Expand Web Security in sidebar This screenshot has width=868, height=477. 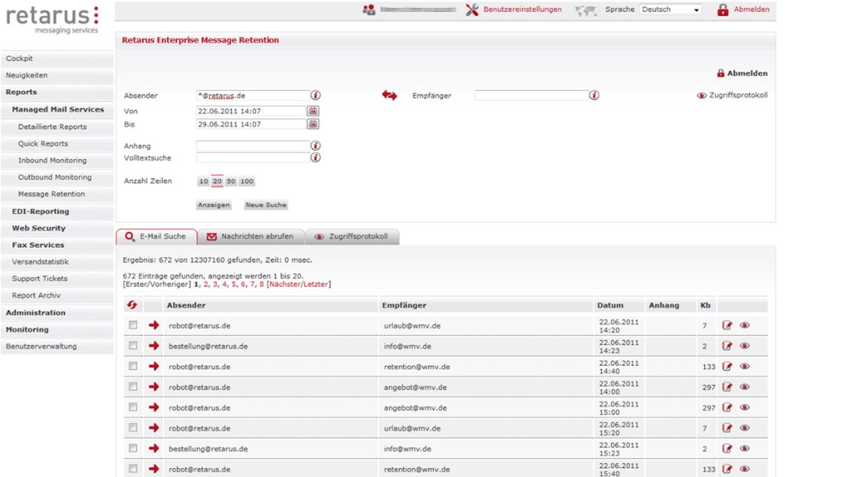tap(39, 228)
